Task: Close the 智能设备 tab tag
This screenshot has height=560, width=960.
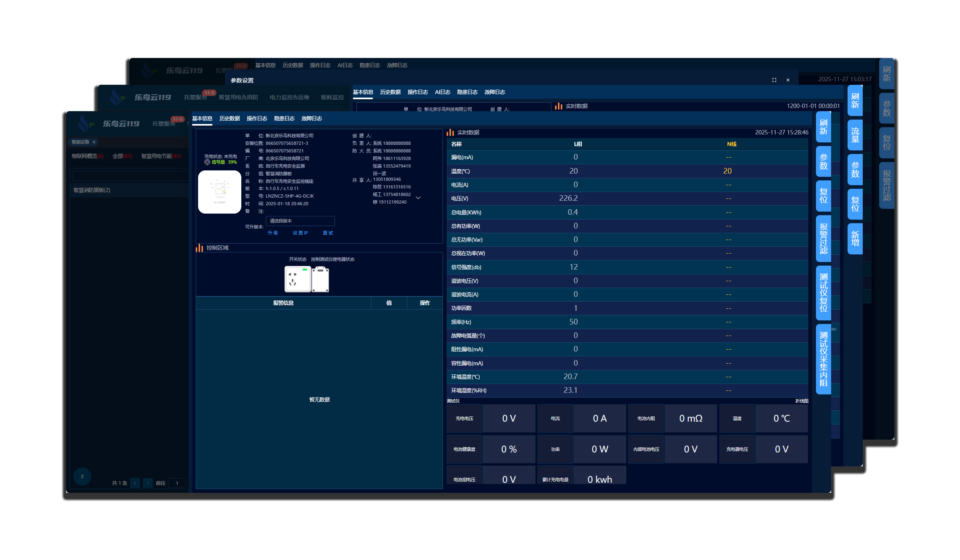Action: (x=94, y=142)
